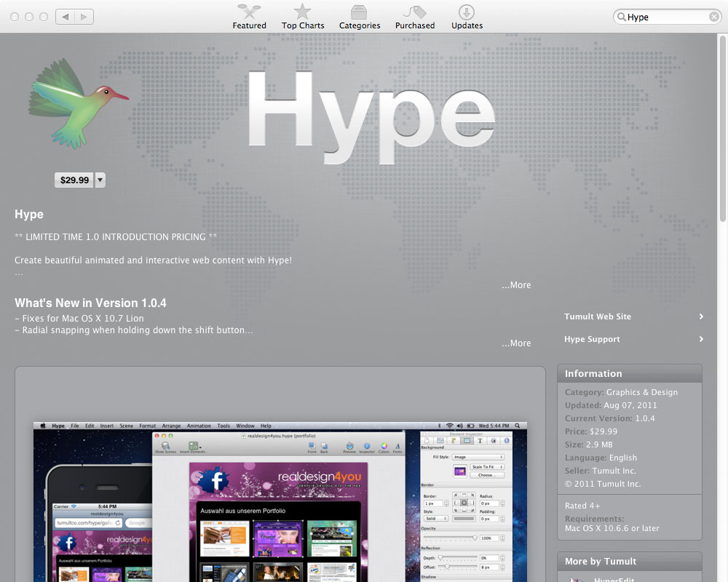Screen dimensions: 728x582
Task: Go back with the left arrow button
Action: point(65,17)
